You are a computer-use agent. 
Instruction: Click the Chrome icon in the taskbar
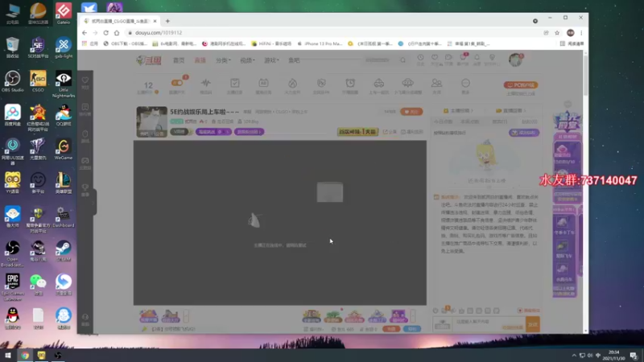pyautogui.click(x=25, y=356)
